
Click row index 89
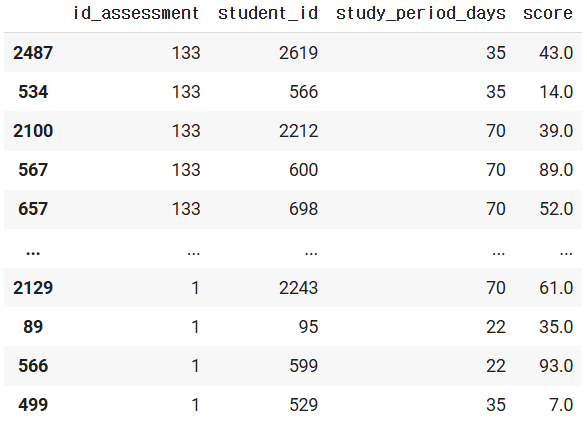[x=33, y=327]
